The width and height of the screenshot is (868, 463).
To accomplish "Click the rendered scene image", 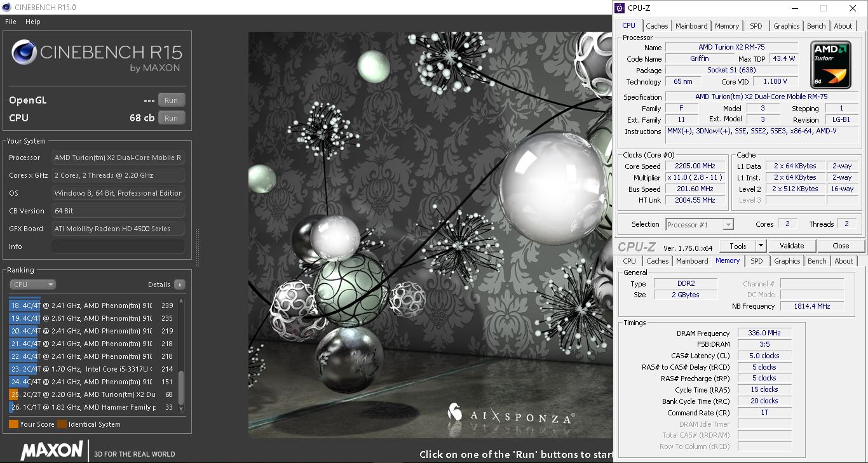I will point(430,235).
